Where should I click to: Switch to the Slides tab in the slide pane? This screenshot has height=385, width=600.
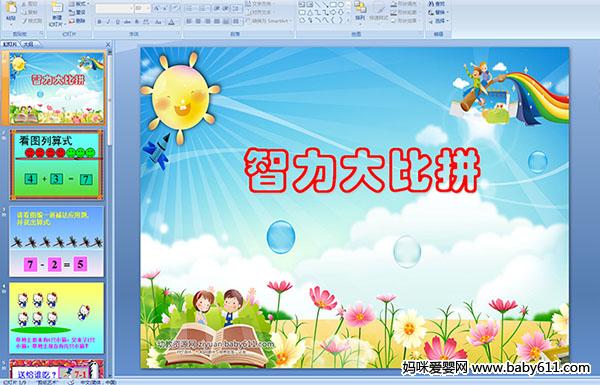10,44
